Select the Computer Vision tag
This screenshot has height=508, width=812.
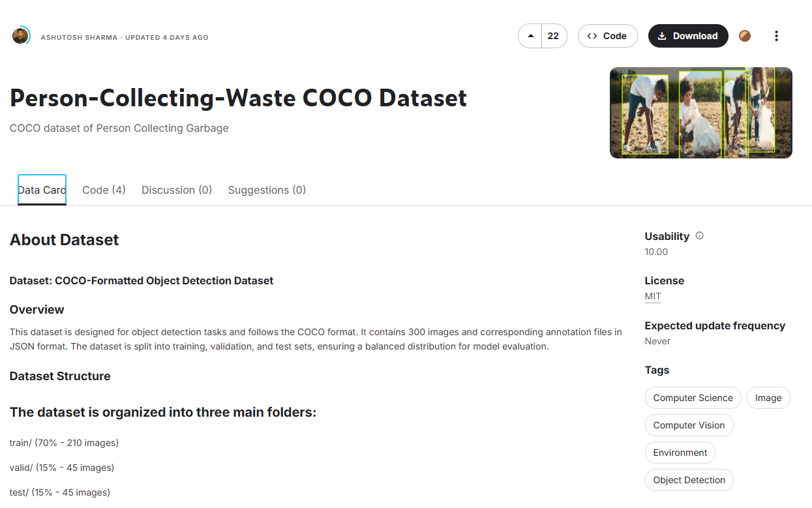(689, 425)
